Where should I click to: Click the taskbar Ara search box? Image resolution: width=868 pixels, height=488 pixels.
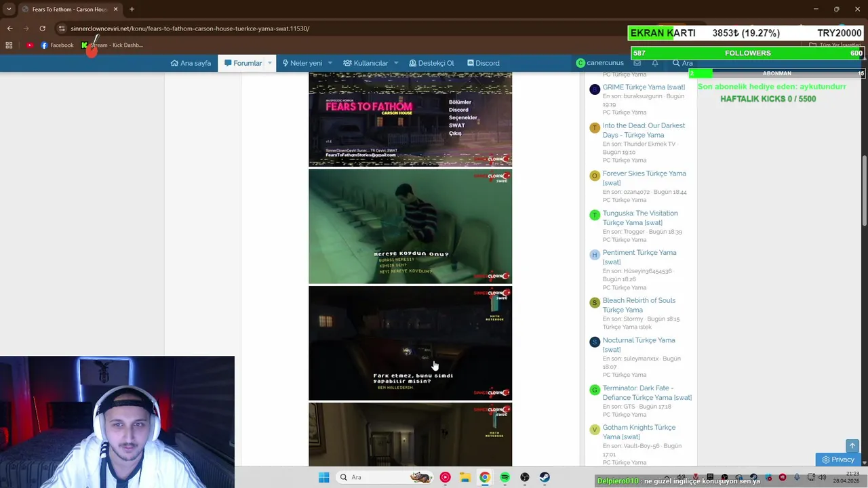point(384,477)
